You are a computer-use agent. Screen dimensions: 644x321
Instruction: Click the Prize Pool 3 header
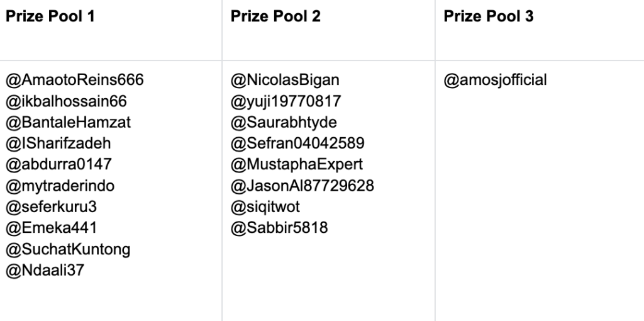[x=488, y=16]
